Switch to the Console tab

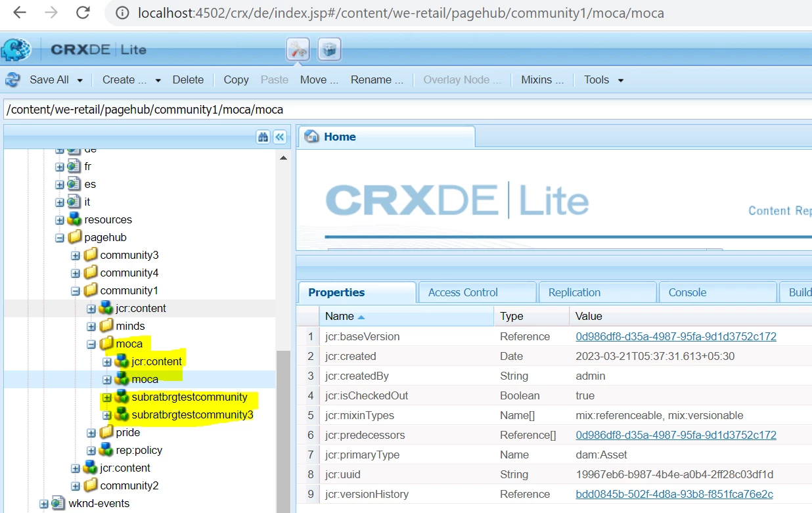click(717, 292)
